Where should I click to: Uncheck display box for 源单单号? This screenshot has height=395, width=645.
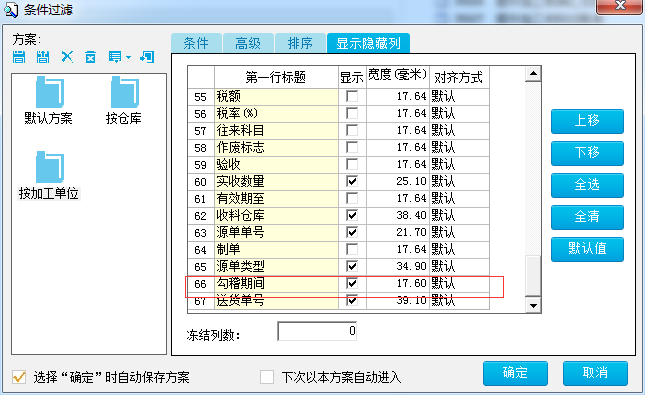(352, 232)
